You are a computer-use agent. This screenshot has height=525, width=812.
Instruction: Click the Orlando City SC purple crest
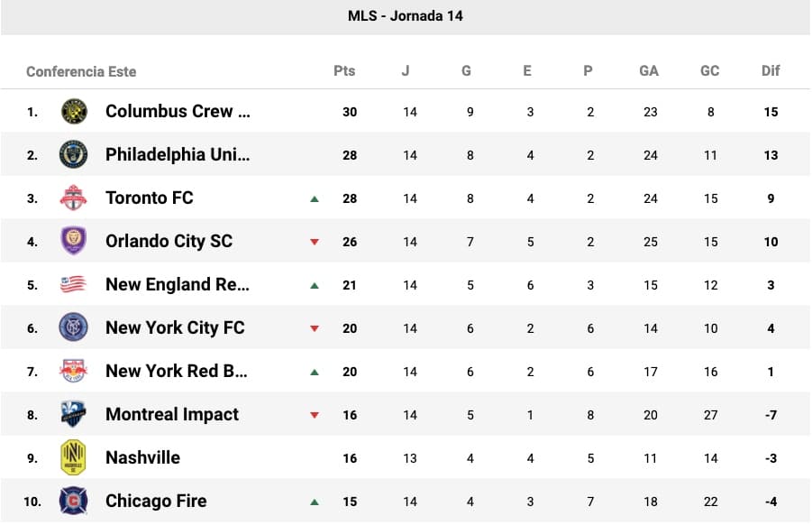click(x=74, y=241)
